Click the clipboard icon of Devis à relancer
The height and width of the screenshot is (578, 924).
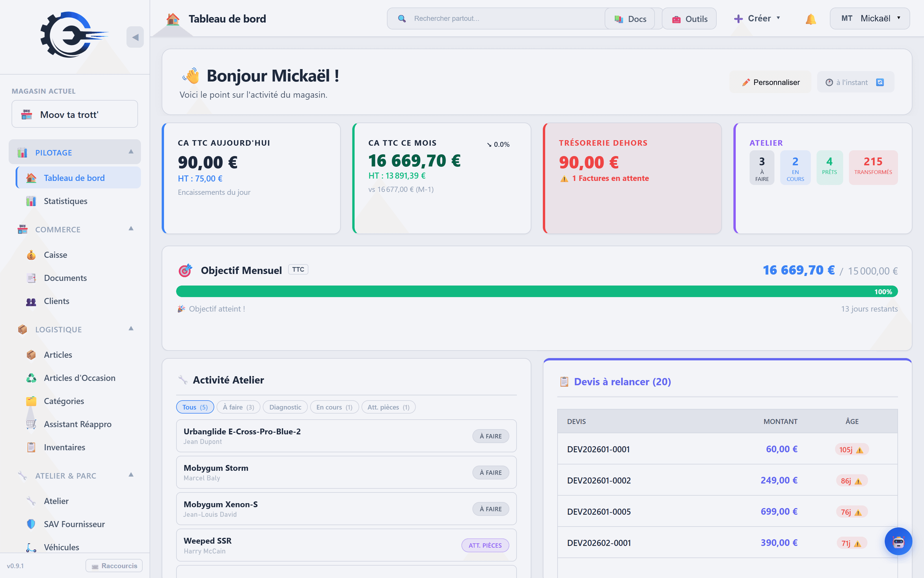[564, 381]
